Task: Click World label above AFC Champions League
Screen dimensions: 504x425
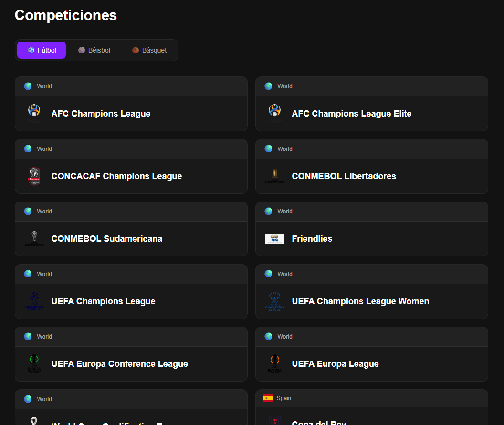Action: [44, 86]
